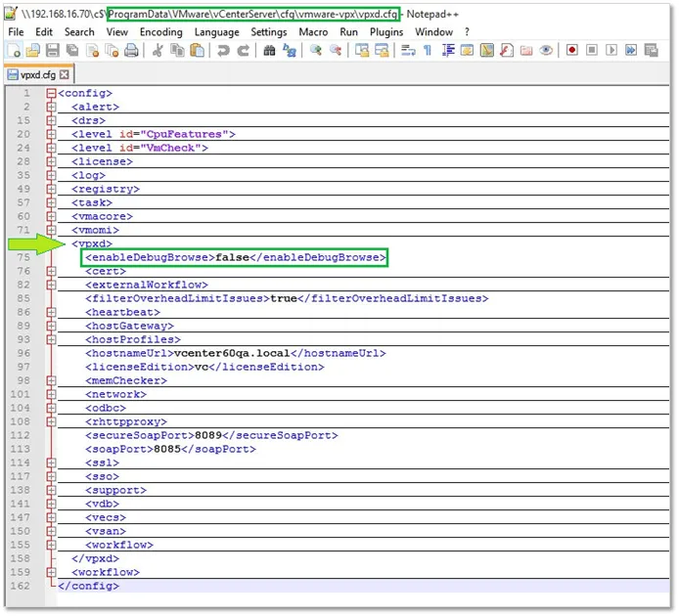This screenshot has width=679, height=616.
Task: Open Find with the binoculars icon
Action: [x=269, y=51]
